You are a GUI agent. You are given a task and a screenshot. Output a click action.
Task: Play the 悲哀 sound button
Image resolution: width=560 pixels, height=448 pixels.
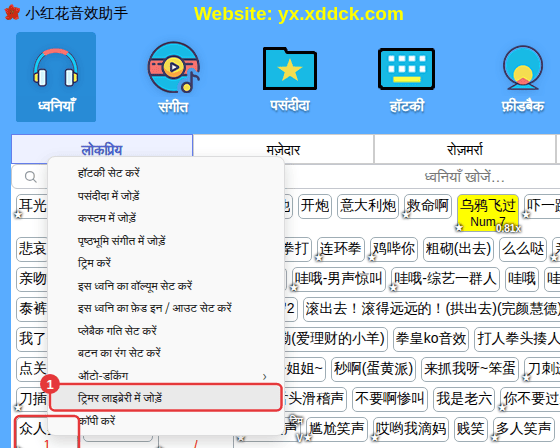[32, 249]
